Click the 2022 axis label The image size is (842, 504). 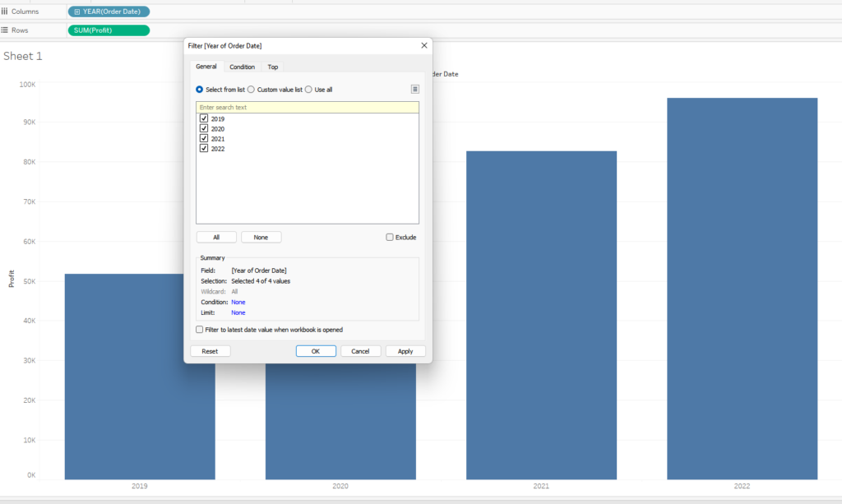point(743,486)
